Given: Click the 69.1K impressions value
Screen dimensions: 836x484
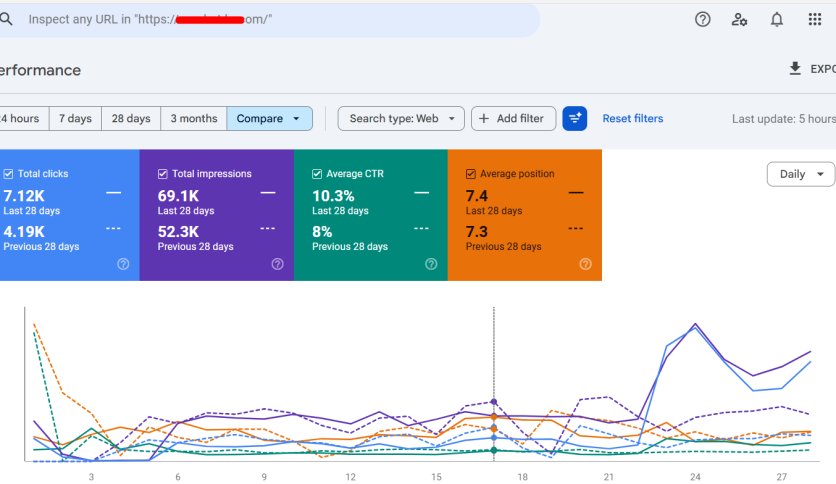Looking at the screenshot, I should pyautogui.click(x=178, y=196).
